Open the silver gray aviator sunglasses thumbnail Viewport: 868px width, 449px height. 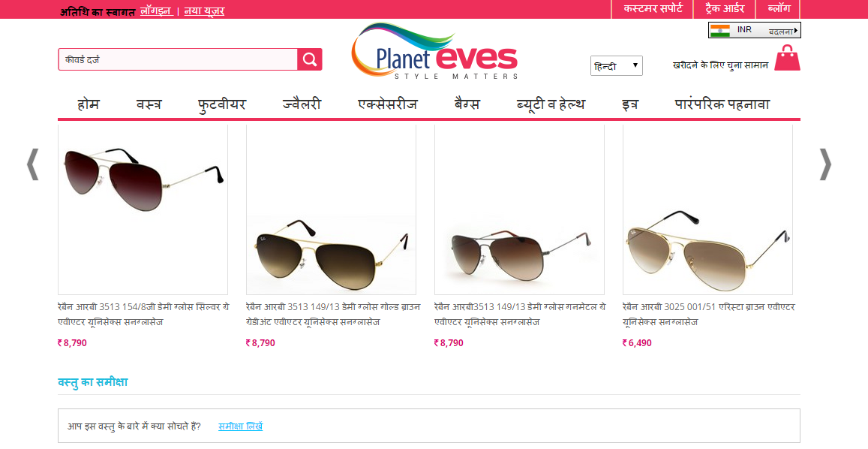[x=143, y=209]
